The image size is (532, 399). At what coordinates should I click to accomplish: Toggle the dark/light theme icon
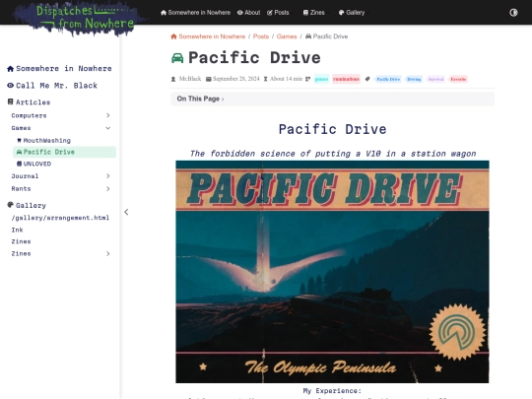[513, 13]
